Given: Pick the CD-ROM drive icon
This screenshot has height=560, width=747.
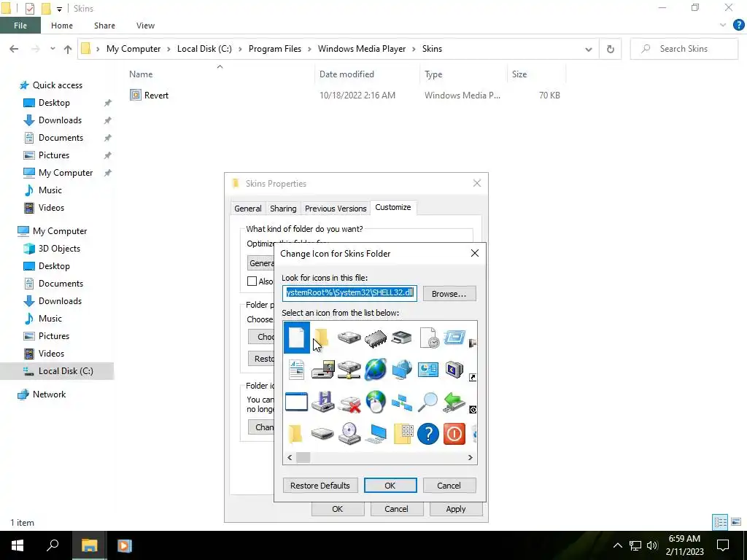Looking at the screenshot, I should click(x=349, y=434).
